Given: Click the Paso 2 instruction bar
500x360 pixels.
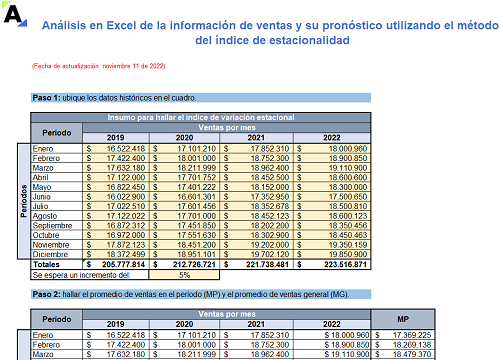Looking at the screenshot, I should pos(201,294).
